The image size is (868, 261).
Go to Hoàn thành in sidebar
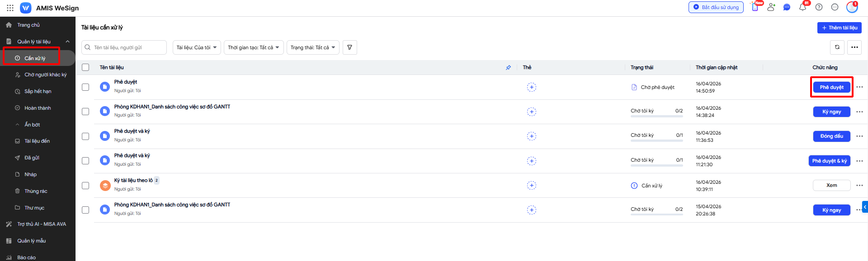click(x=38, y=108)
